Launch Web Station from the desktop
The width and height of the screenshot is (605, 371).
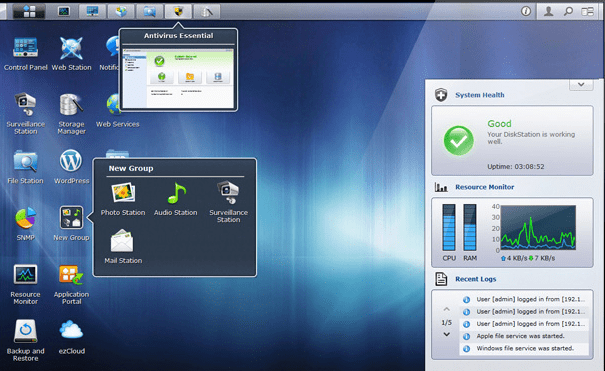pos(71,54)
